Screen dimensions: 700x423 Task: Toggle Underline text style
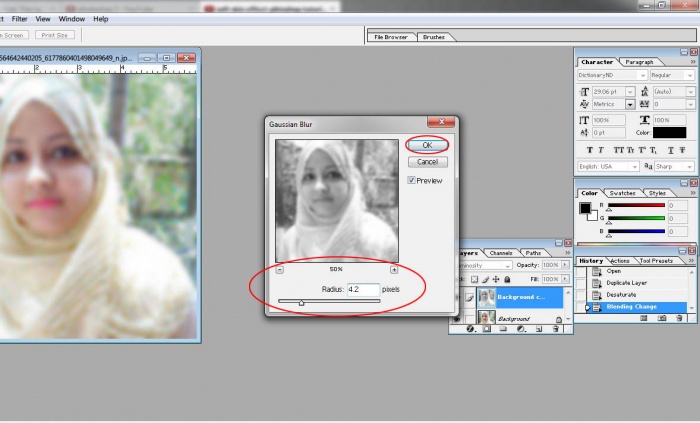tap(671, 150)
